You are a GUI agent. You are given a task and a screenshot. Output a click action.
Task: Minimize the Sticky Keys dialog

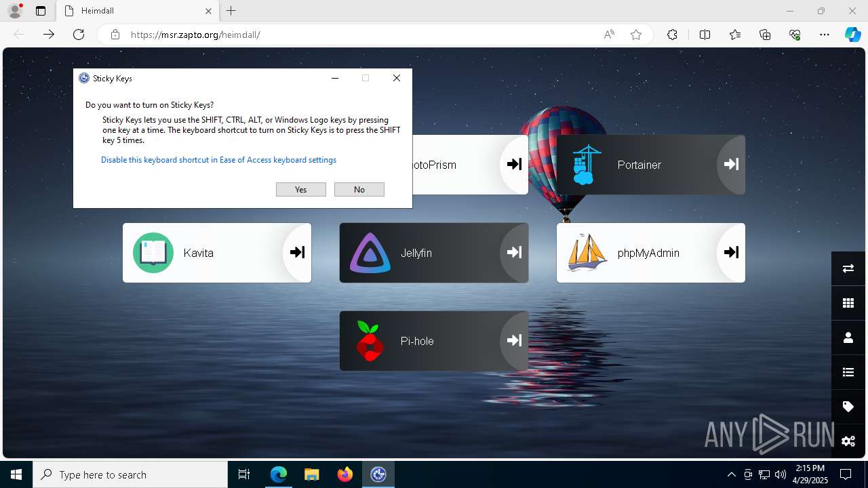(335, 78)
